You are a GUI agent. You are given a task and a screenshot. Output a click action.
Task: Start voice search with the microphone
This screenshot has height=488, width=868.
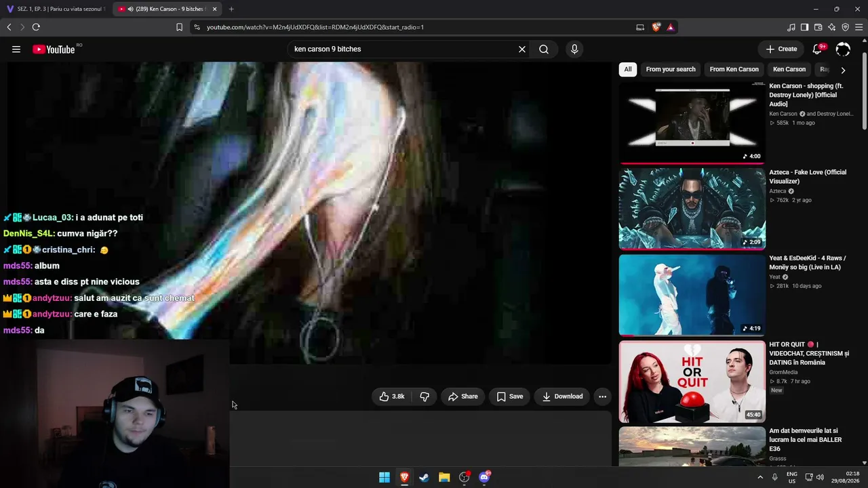click(574, 49)
